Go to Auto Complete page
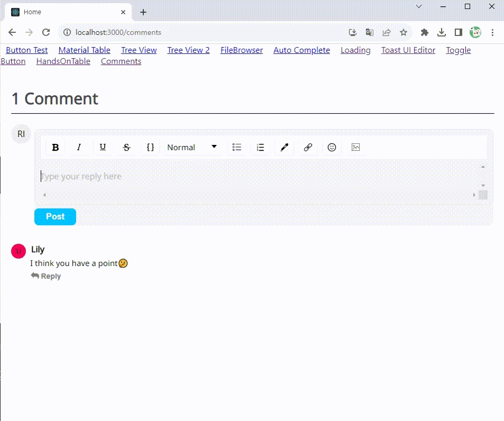 (x=302, y=50)
